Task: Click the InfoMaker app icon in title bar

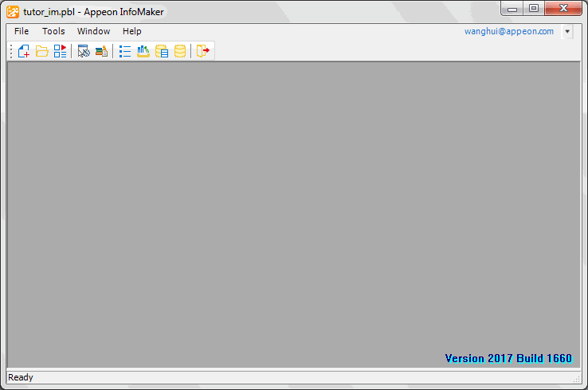Action: click(13, 12)
